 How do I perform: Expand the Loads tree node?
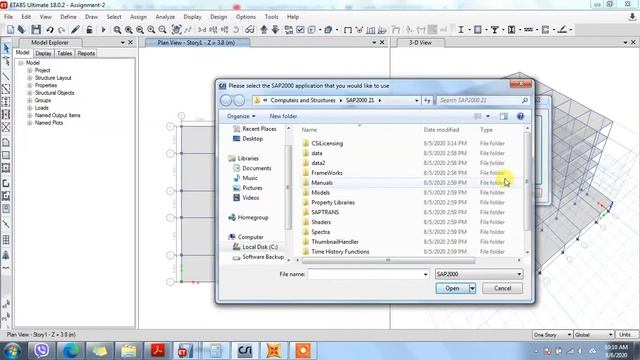click(x=29, y=108)
